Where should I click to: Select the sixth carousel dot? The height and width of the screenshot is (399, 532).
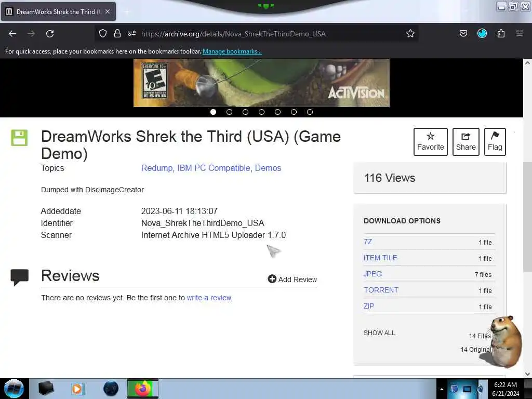tap(294, 112)
